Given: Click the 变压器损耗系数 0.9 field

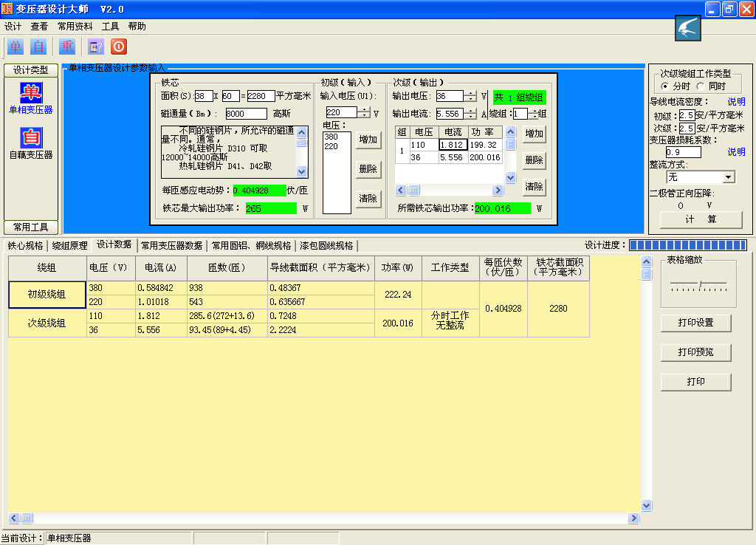Looking at the screenshot, I should point(683,152).
